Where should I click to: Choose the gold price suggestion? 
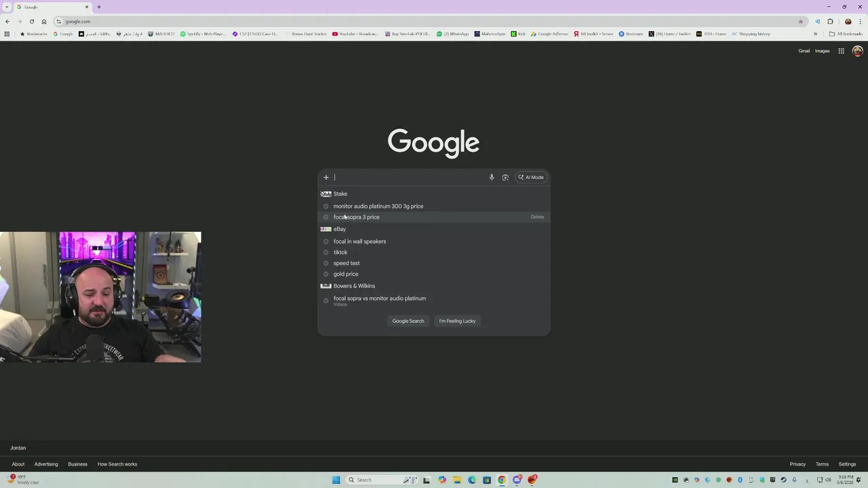(x=434, y=274)
